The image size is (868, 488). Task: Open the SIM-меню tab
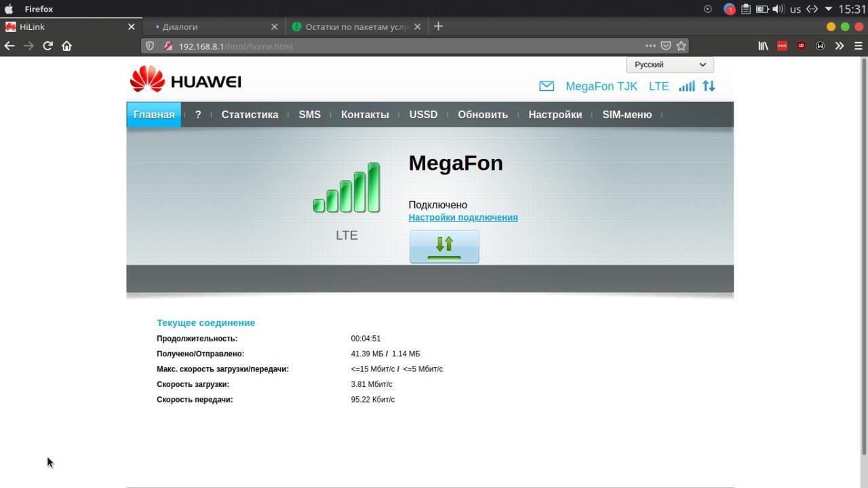click(627, 115)
